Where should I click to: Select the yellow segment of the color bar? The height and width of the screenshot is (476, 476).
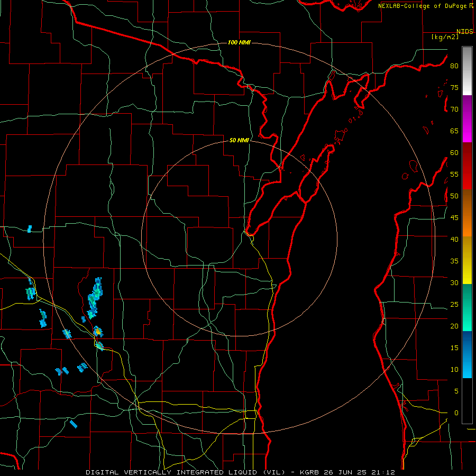[x=467, y=260]
